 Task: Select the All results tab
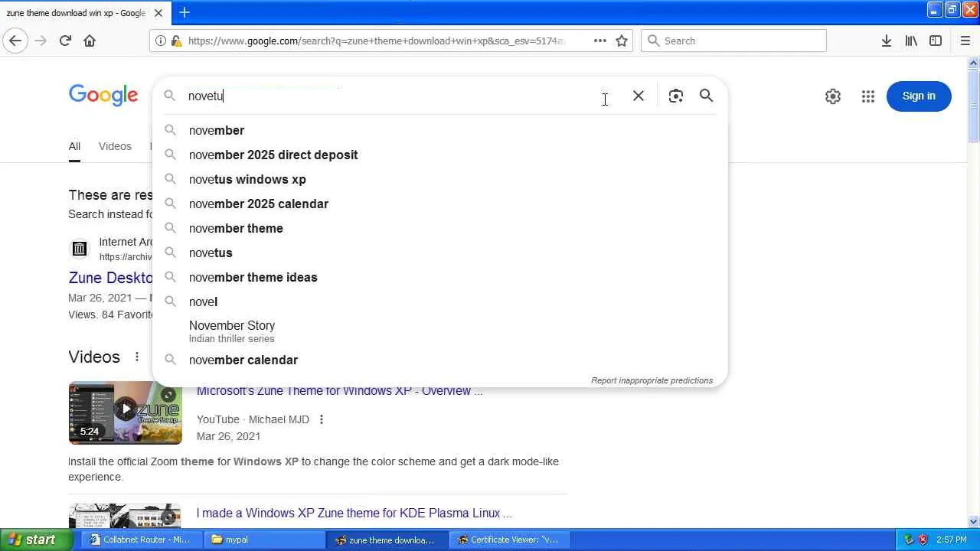coord(74,146)
